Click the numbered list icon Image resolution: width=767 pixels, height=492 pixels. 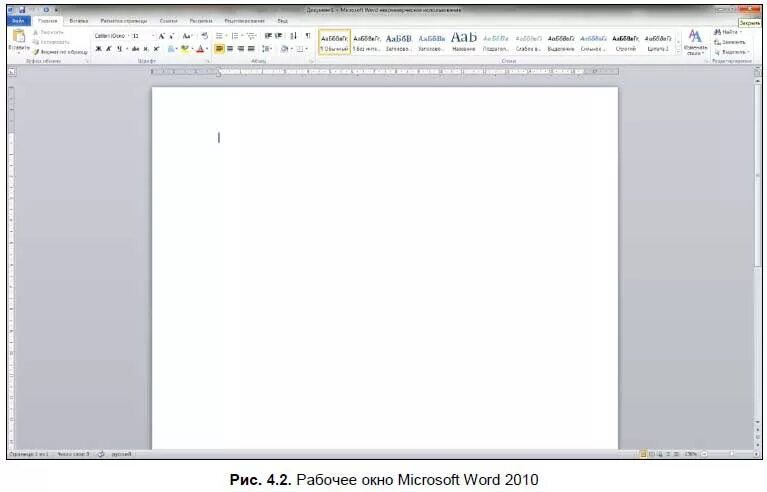(235, 36)
